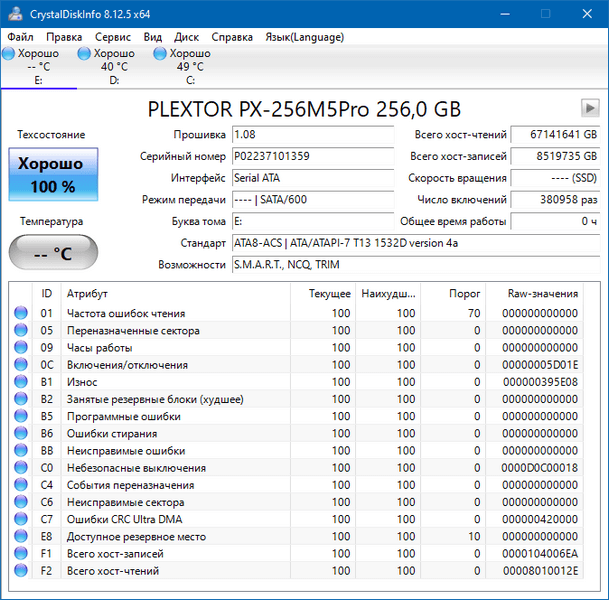Select drive D: status orb at 40 °C
Viewport: 609px width, 600px height.
85,54
